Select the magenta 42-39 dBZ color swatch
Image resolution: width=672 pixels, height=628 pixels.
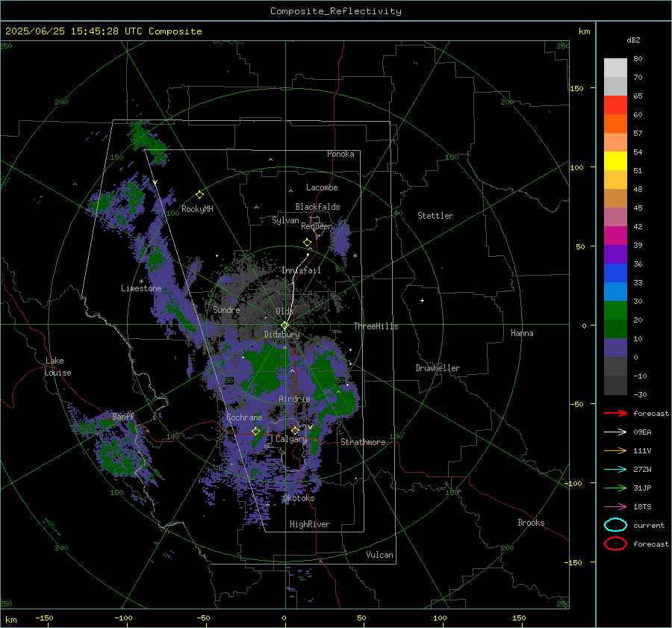click(615, 236)
